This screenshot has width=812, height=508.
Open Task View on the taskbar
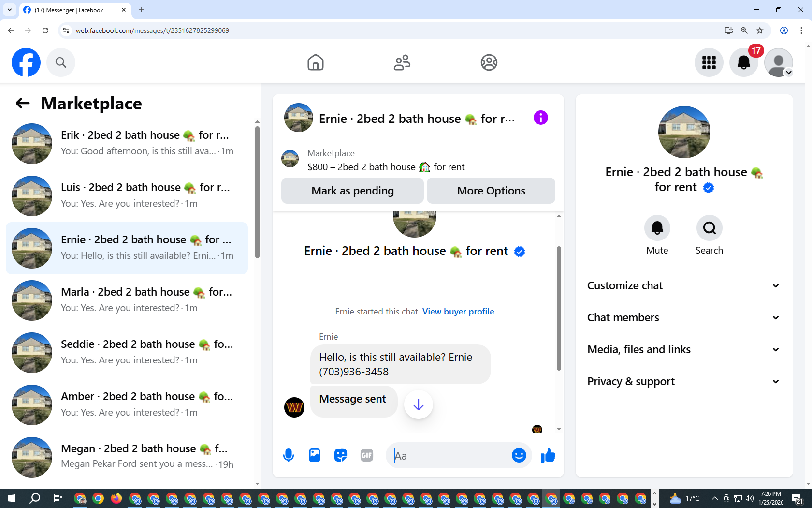pos(58,498)
